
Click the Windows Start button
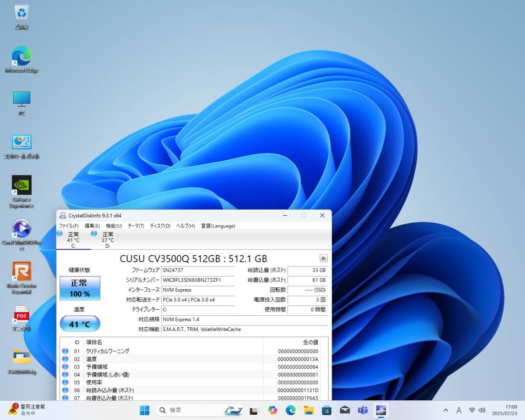(x=144, y=410)
